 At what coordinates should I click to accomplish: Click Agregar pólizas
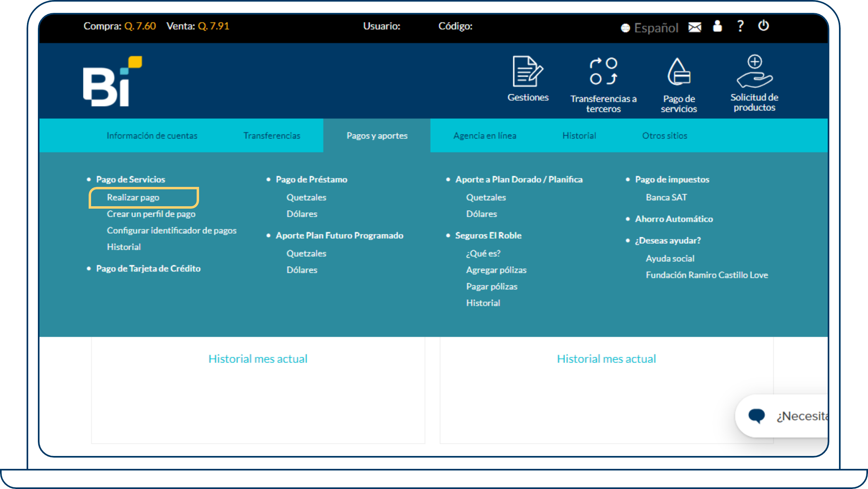coord(496,270)
